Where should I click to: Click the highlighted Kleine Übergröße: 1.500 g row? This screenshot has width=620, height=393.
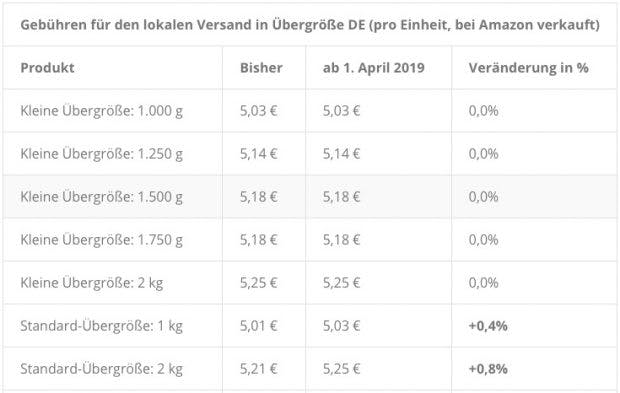point(310,197)
